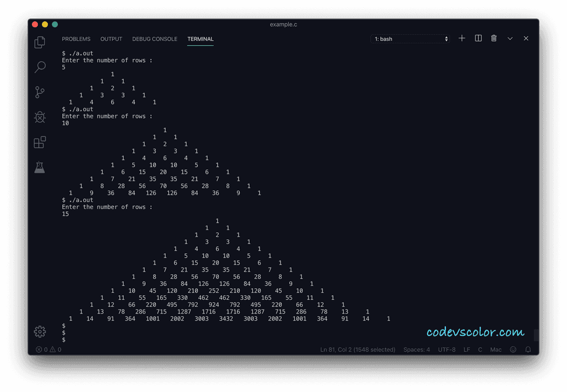Open the Testing beaker view
Screen dimensions: 567x392
[x=40, y=167]
